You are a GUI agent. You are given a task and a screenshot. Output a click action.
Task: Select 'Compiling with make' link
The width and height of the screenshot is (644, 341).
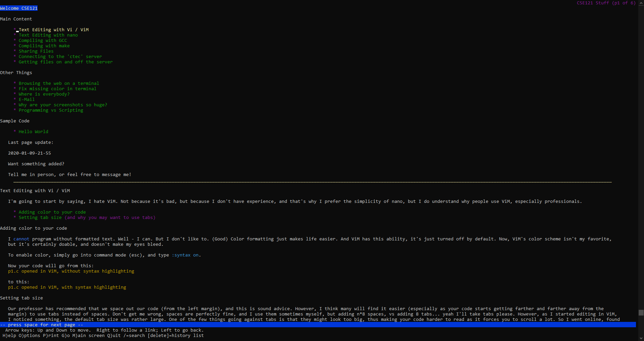[x=44, y=46]
